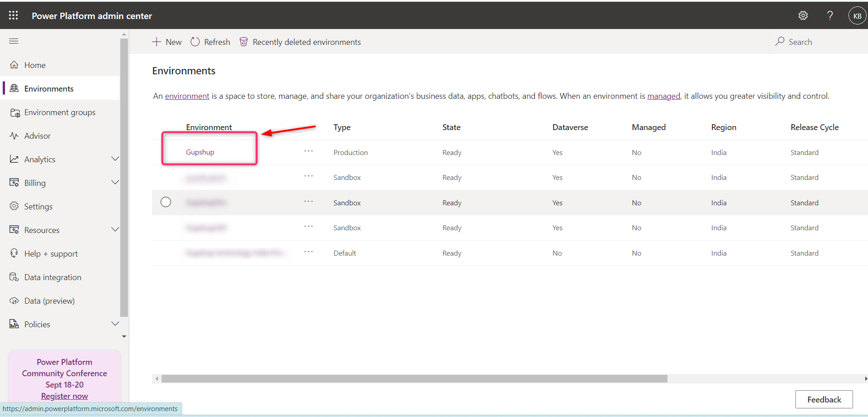Screen dimensions: 868x417
Task: Click the Search magnifier icon
Action: (780, 41)
